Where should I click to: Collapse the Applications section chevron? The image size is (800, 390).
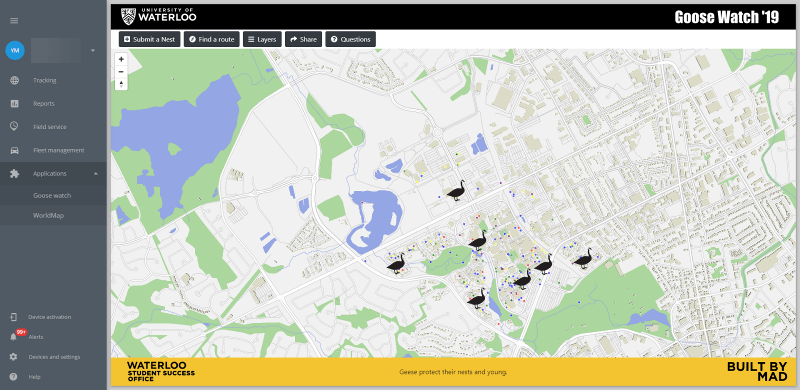coord(95,174)
